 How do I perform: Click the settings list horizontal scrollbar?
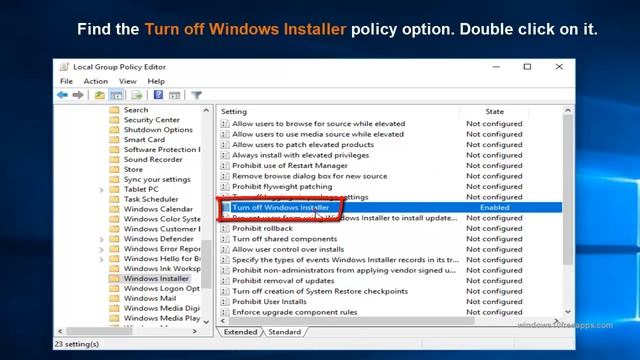click(351, 321)
